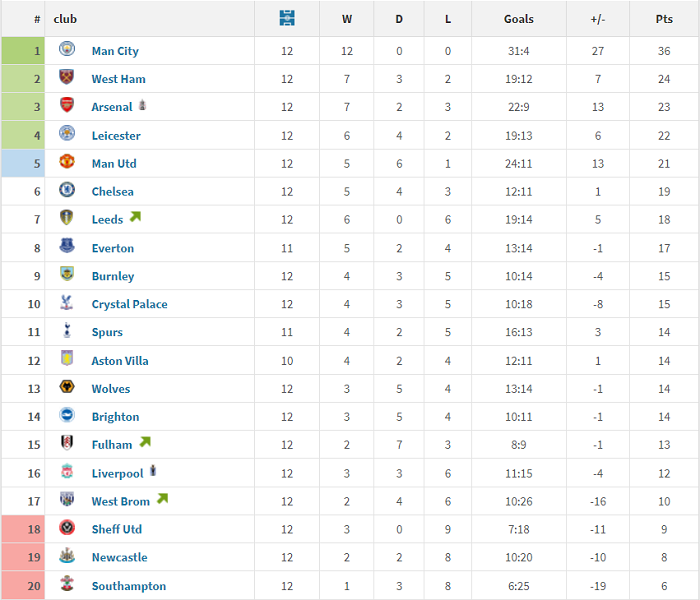The width and height of the screenshot is (700, 600).
Task: Sort by the W wins column header
Action: click(x=347, y=19)
